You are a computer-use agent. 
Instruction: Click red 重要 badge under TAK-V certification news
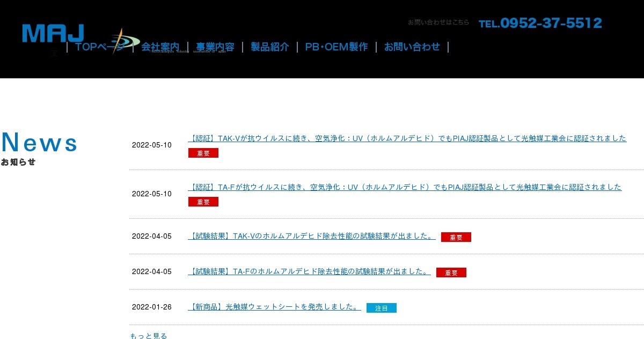click(x=203, y=153)
